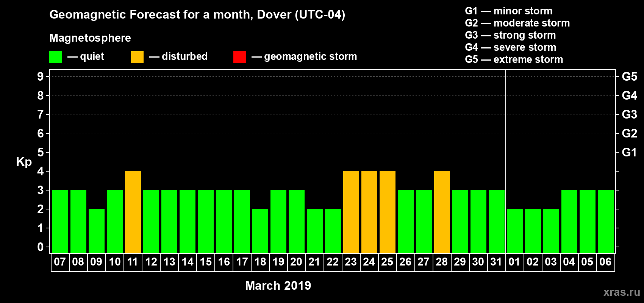Viewport: 644px width, 303px height.
Task: Click the date label 26
Action: pos(405,262)
